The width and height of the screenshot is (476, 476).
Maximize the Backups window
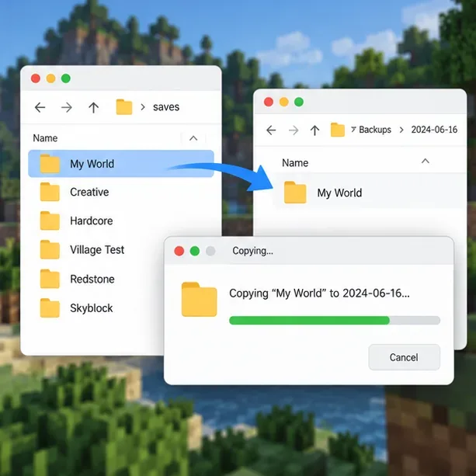(299, 102)
